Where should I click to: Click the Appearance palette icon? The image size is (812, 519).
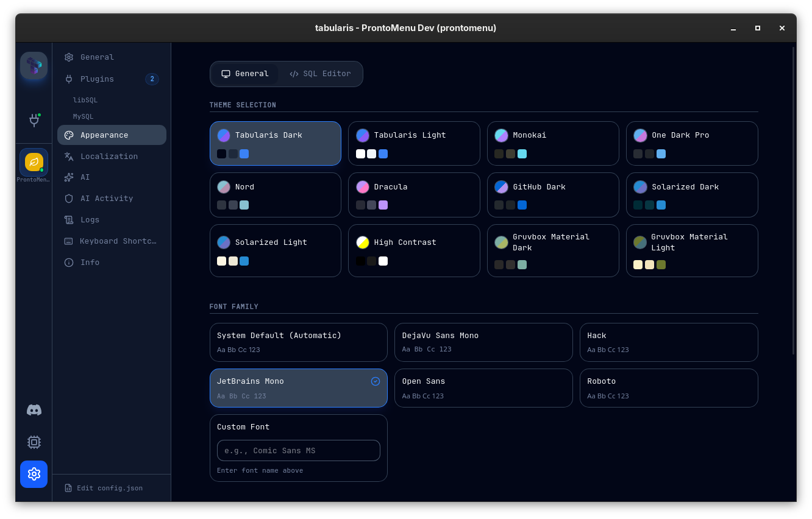pyautogui.click(x=69, y=135)
